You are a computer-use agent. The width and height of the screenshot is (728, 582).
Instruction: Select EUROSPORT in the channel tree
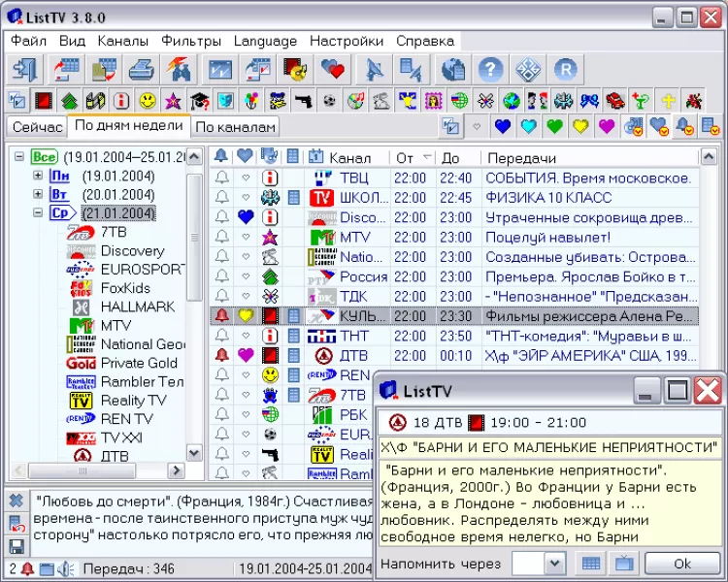click(137, 270)
